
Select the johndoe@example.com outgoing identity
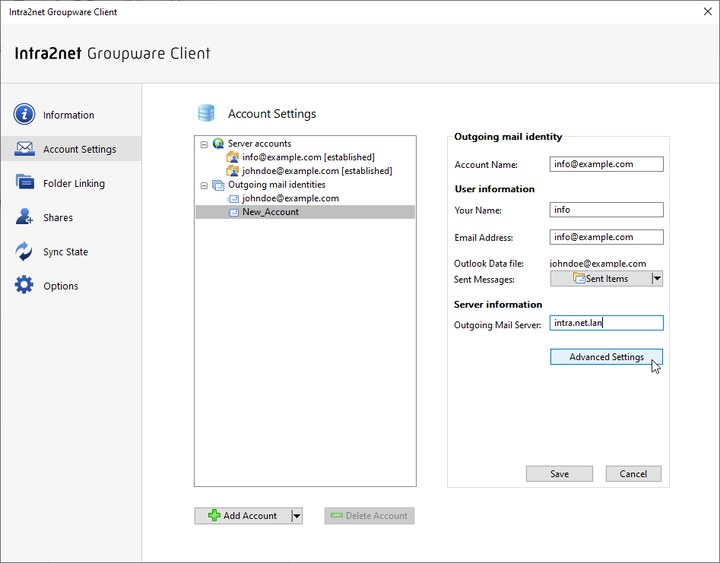pos(290,198)
